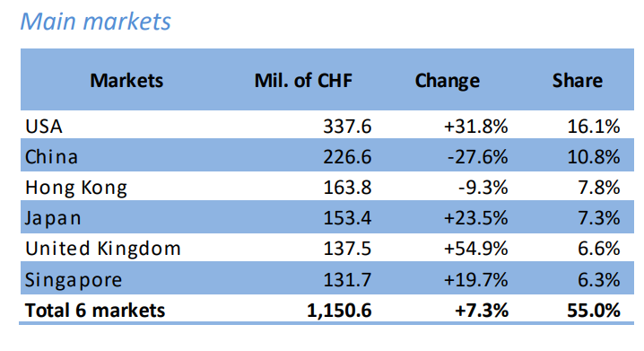Click USA value 337.6
Viewport: 644px width, 351px height.
pyautogui.click(x=347, y=127)
